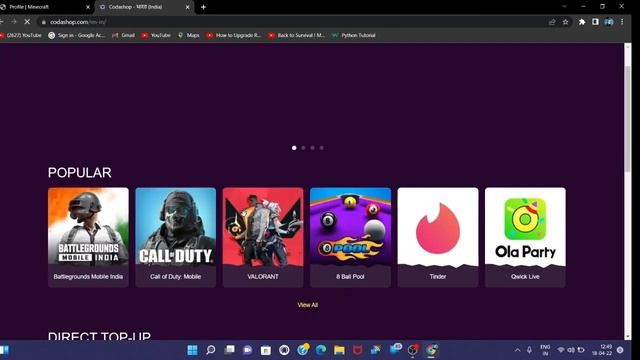Open the Battlegrounds Mobile India card
This screenshot has height=360, width=640.
click(88, 237)
